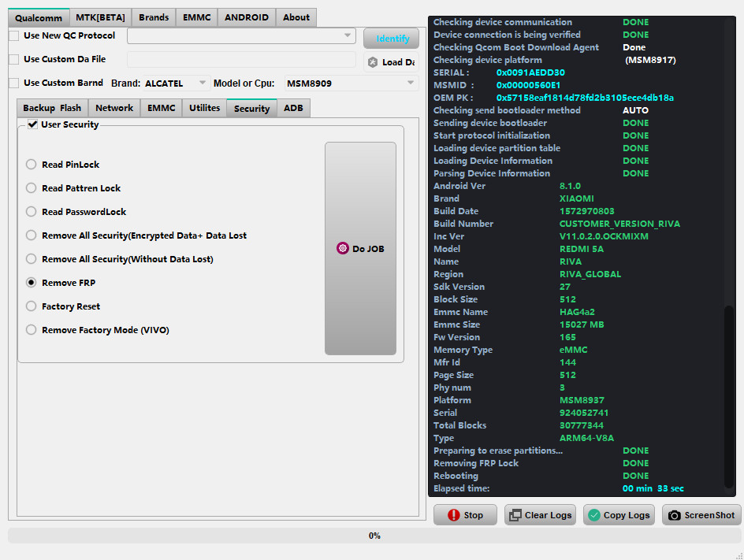This screenshot has width=744, height=560.
Task: Click the custom Da file path field
Action: click(x=241, y=60)
